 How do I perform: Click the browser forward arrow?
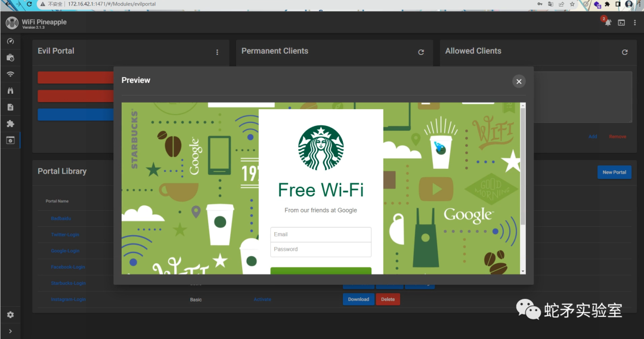18,4
